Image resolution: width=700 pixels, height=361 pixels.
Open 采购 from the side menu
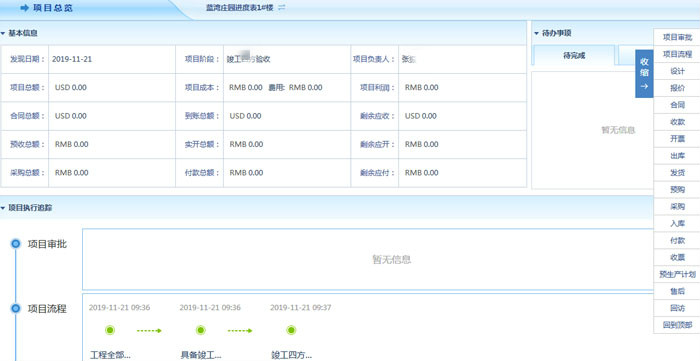(677, 207)
